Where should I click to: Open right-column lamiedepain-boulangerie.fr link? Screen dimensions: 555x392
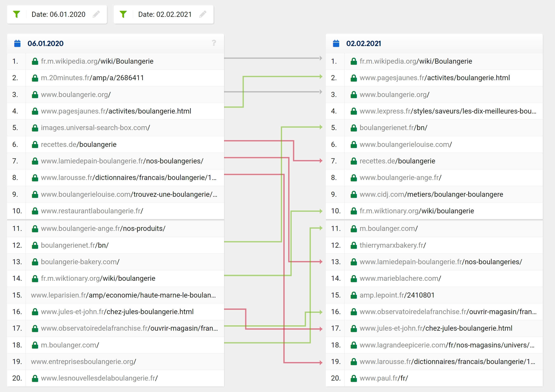(x=441, y=262)
